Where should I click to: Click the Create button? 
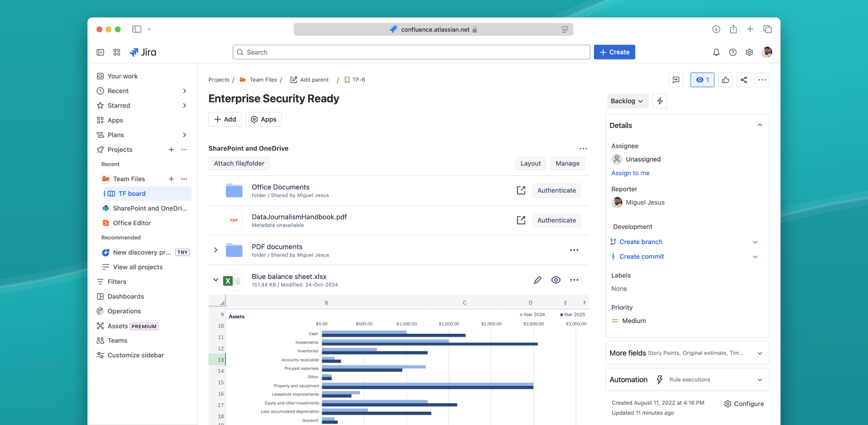614,52
